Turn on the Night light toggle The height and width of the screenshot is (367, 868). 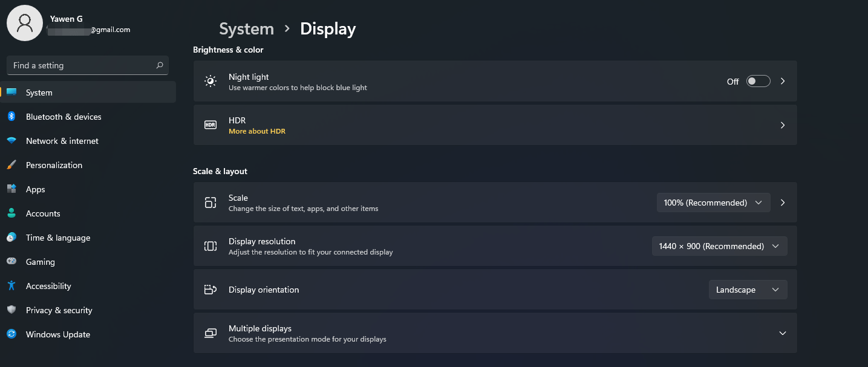(x=758, y=81)
